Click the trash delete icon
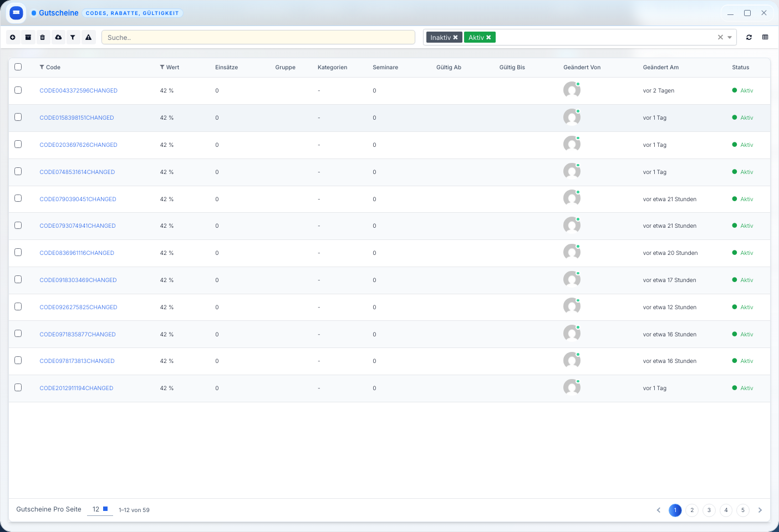The width and height of the screenshot is (779, 532). [x=43, y=37]
